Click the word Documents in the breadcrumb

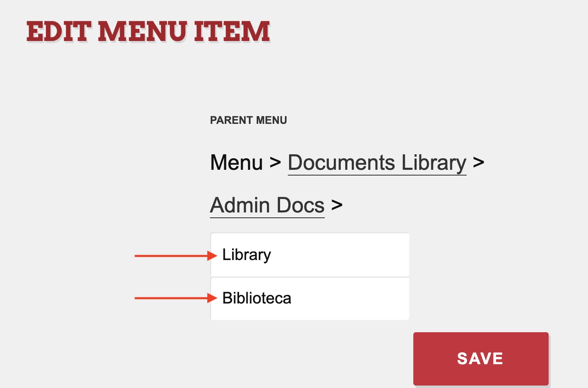pos(341,162)
